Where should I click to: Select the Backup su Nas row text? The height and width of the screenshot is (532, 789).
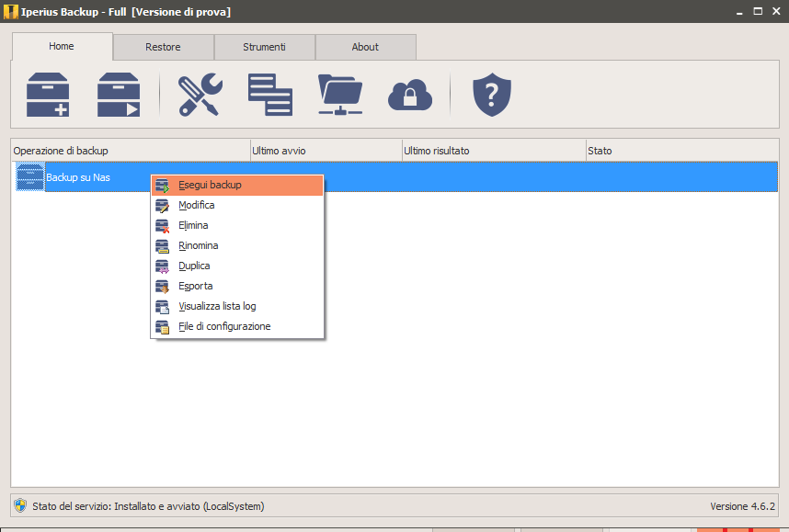tap(78, 177)
